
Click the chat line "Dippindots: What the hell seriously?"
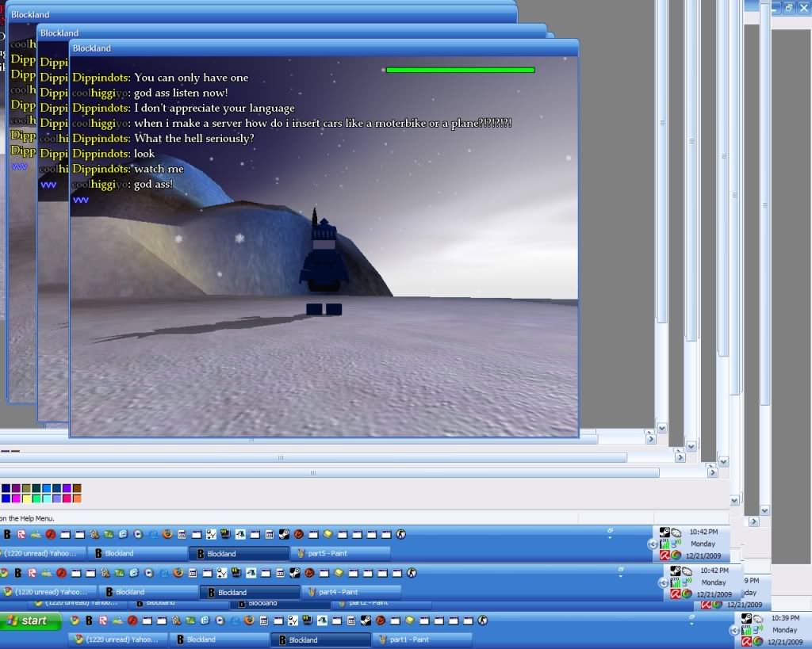(163, 138)
